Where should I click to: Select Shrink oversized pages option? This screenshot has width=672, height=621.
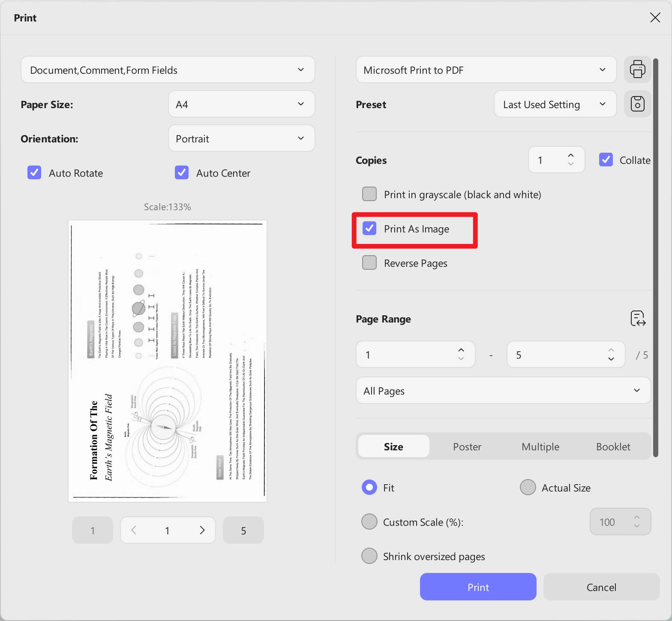[x=369, y=556]
